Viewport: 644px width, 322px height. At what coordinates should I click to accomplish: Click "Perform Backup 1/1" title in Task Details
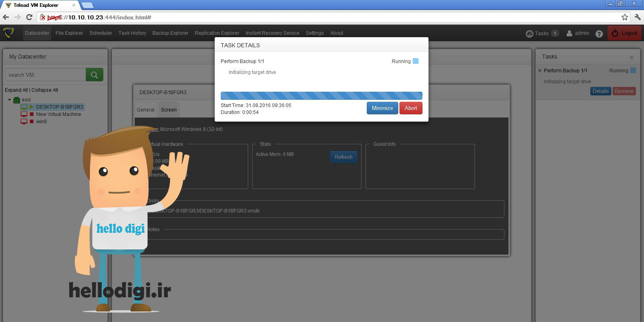coord(243,61)
